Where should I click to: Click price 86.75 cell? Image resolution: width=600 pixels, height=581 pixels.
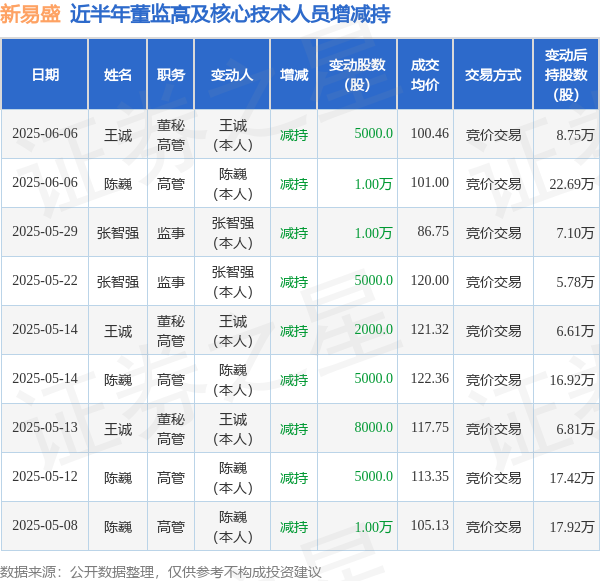click(433, 232)
